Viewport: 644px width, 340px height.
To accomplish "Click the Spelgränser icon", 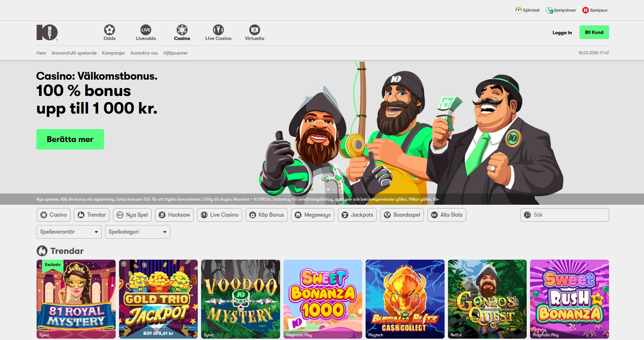I will pos(549,10).
